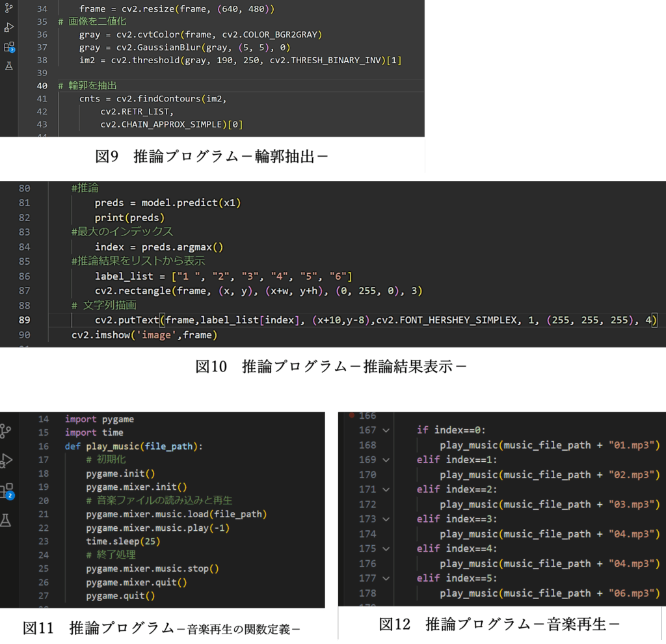Click 'import pygame' on line 14
The image size is (666, 644).
(x=100, y=420)
